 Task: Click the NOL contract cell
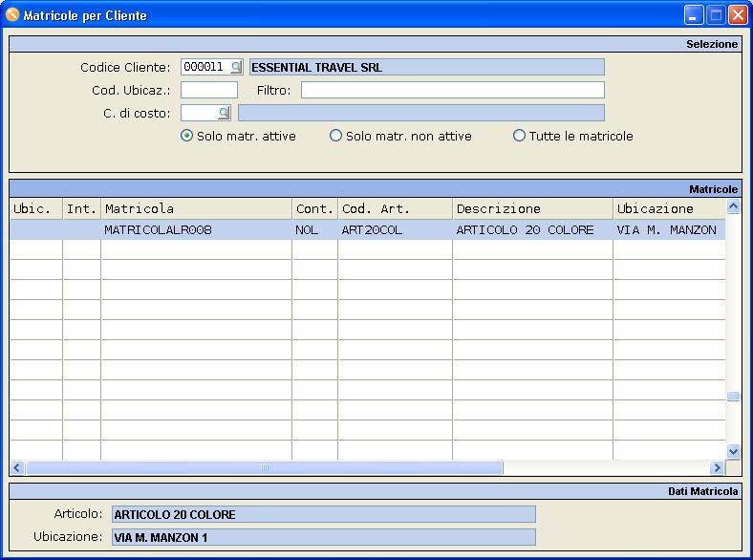click(315, 230)
